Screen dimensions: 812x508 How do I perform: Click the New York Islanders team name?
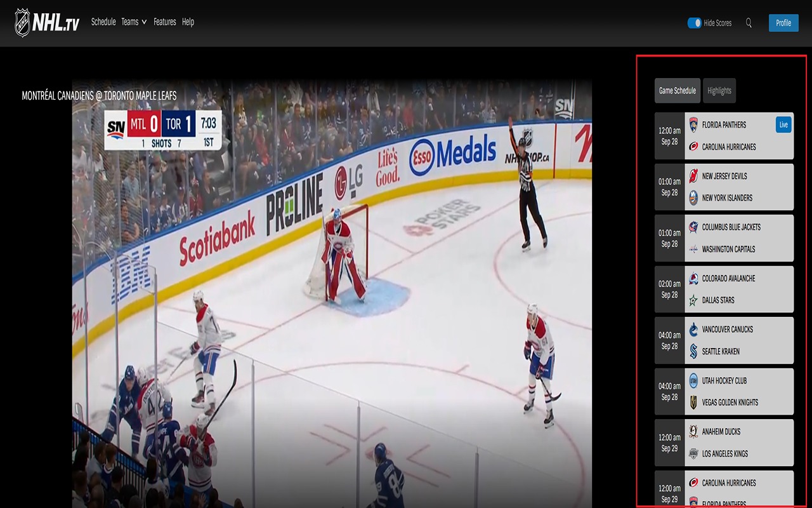727,198
